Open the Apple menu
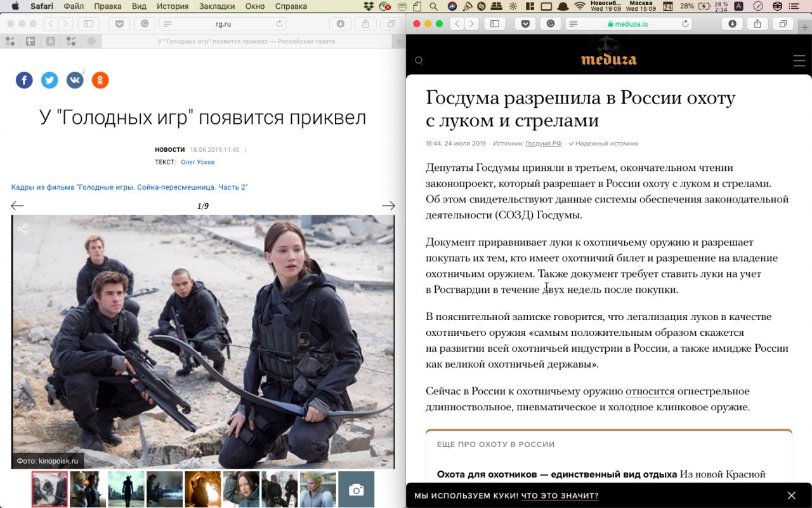 (x=16, y=6)
